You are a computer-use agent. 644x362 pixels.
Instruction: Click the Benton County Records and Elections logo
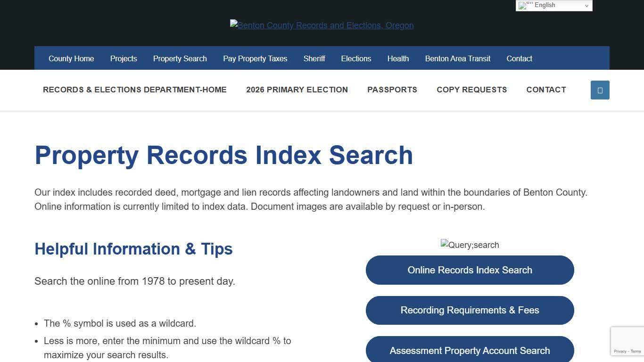pos(322,25)
